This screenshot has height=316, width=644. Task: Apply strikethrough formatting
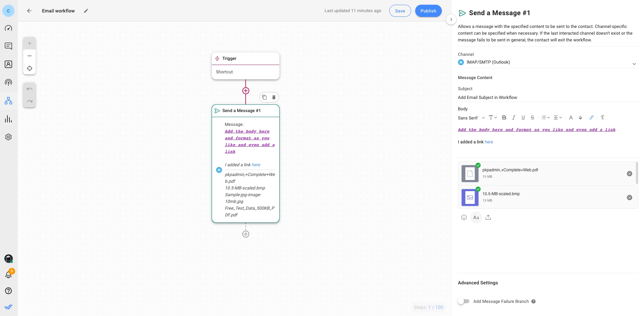coord(532,117)
